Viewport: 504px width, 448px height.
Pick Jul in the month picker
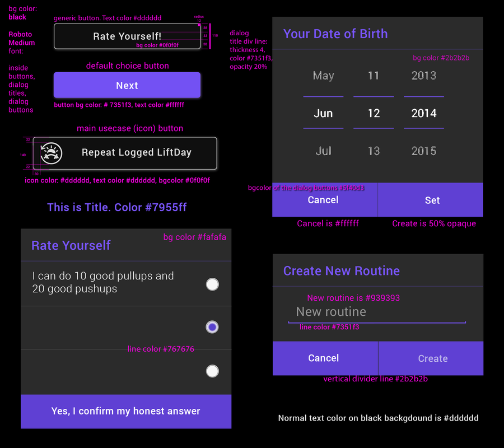pos(323,151)
